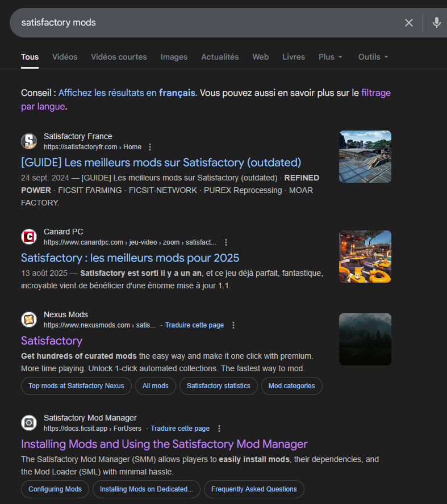Click the 'All mods' chip
This screenshot has height=504, width=447.
tap(155, 386)
